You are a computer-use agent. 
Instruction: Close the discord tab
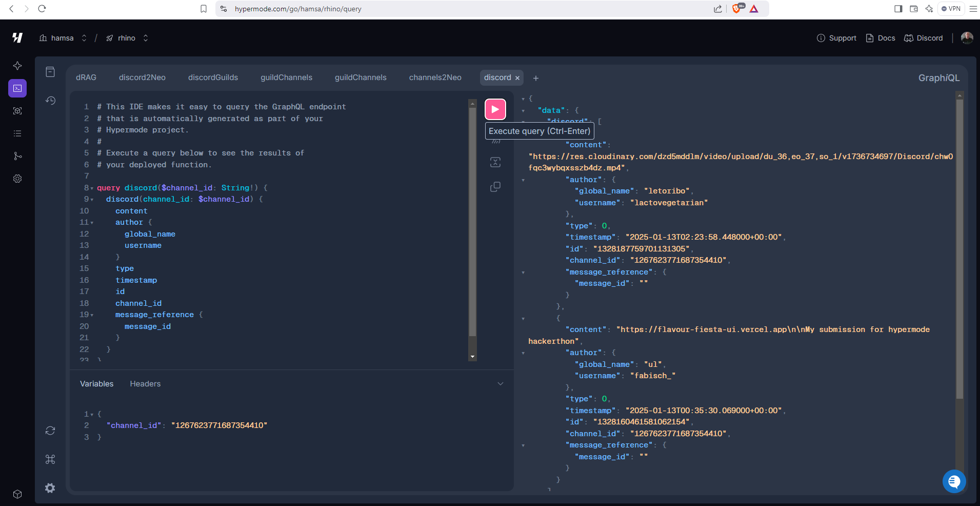coord(517,78)
